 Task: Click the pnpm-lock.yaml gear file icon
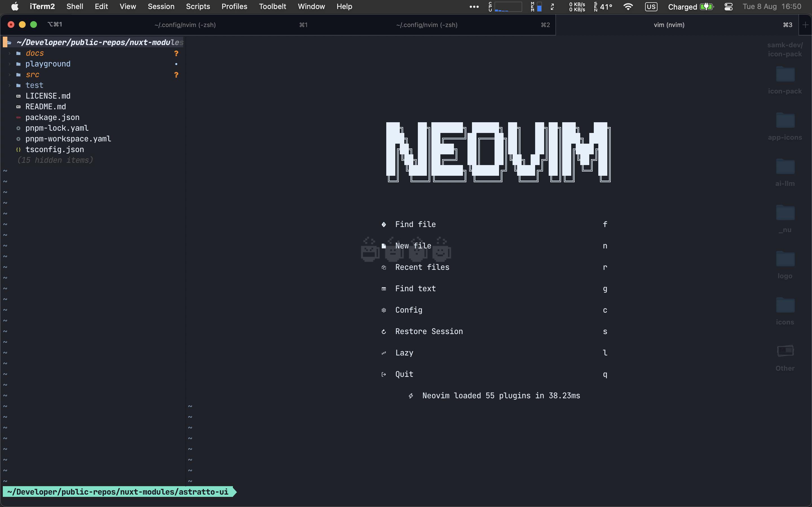(x=18, y=128)
